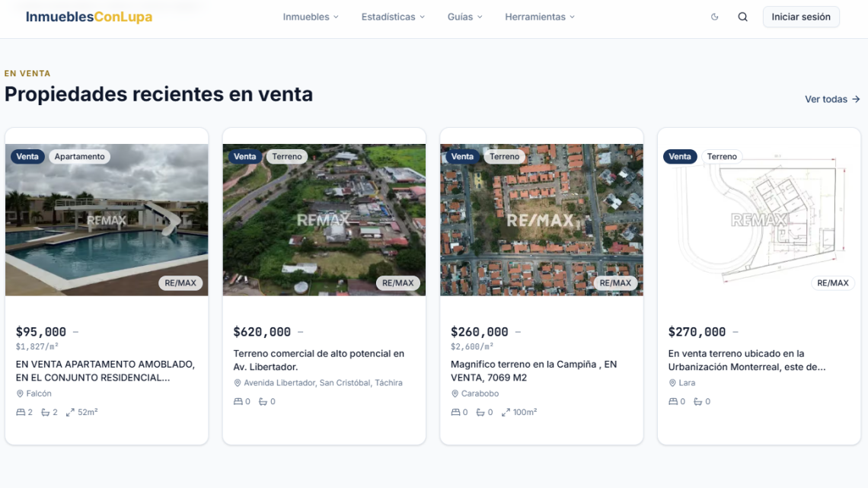
Task: Click Venta badge on the $260,000 card
Action: (x=462, y=157)
